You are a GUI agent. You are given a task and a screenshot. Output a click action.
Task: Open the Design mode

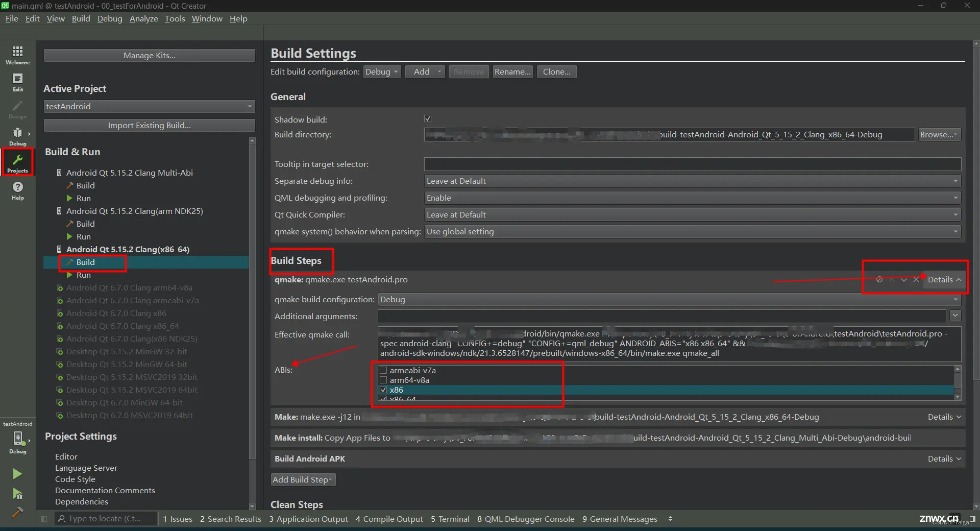point(18,109)
